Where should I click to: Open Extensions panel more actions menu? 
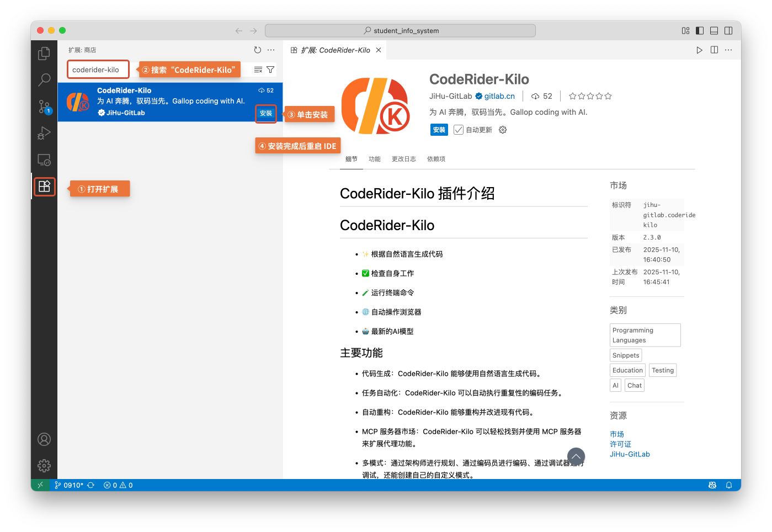pyautogui.click(x=271, y=50)
